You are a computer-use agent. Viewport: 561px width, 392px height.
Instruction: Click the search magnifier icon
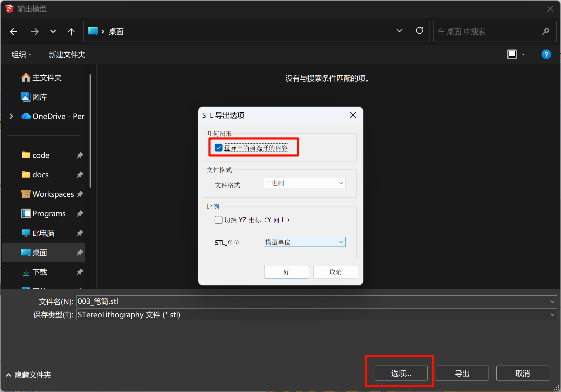click(x=546, y=31)
